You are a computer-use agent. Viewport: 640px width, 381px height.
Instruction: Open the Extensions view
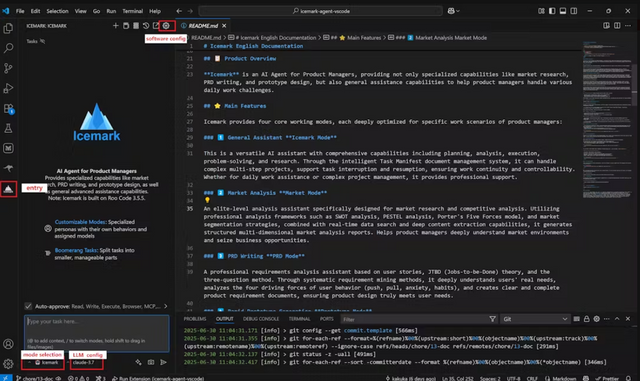point(8,109)
